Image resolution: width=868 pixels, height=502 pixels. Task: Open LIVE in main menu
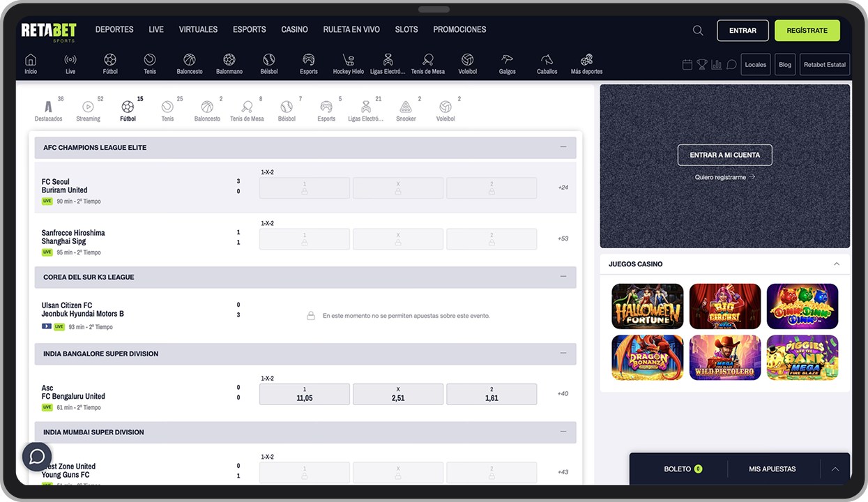(156, 30)
